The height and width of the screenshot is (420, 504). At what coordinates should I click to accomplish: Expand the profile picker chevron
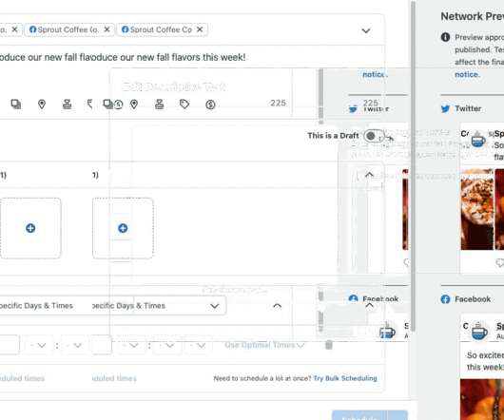[366, 30]
